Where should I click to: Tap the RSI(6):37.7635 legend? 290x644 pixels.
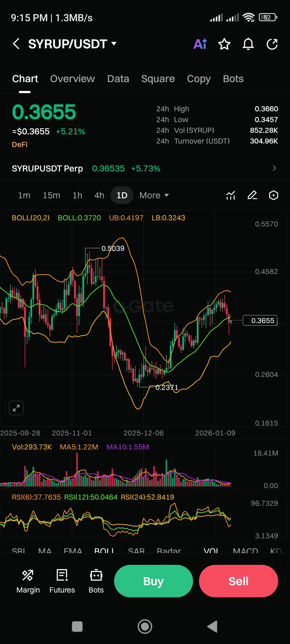coord(36,497)
